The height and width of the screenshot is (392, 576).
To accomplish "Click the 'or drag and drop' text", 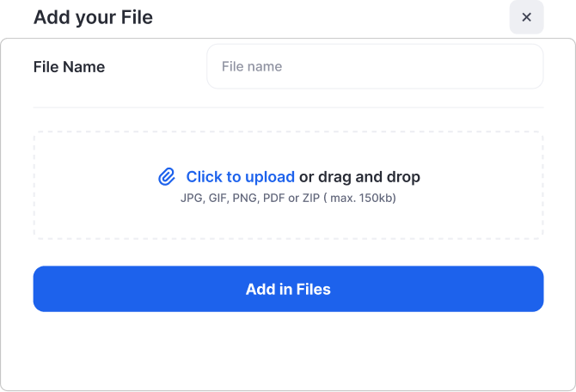I will [359, 177].
